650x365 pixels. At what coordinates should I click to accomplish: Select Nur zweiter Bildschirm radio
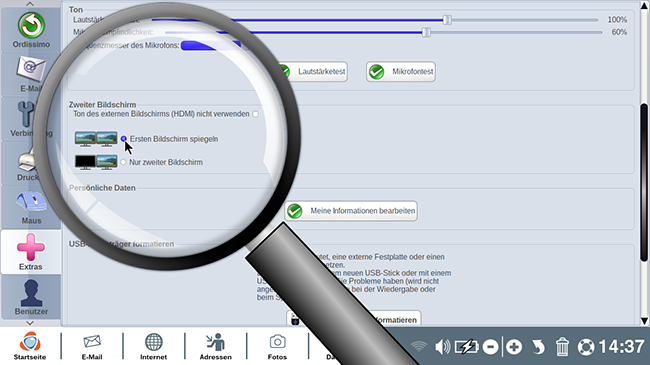(123, 162)
